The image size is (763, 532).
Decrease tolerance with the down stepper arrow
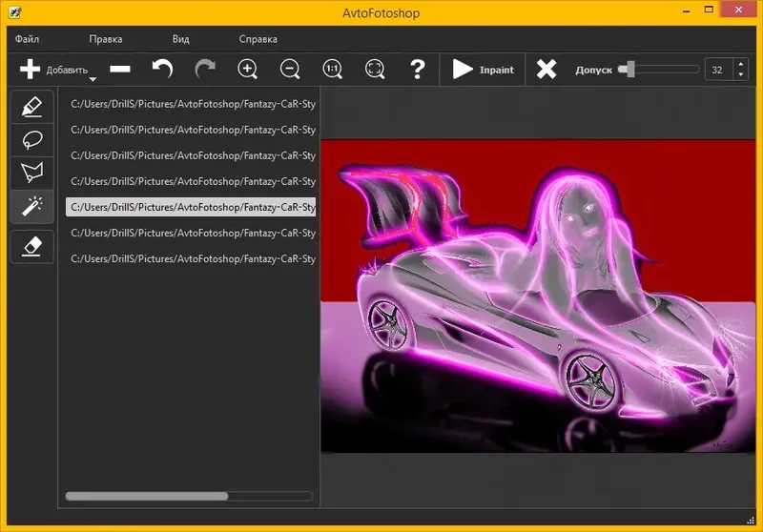741,75
